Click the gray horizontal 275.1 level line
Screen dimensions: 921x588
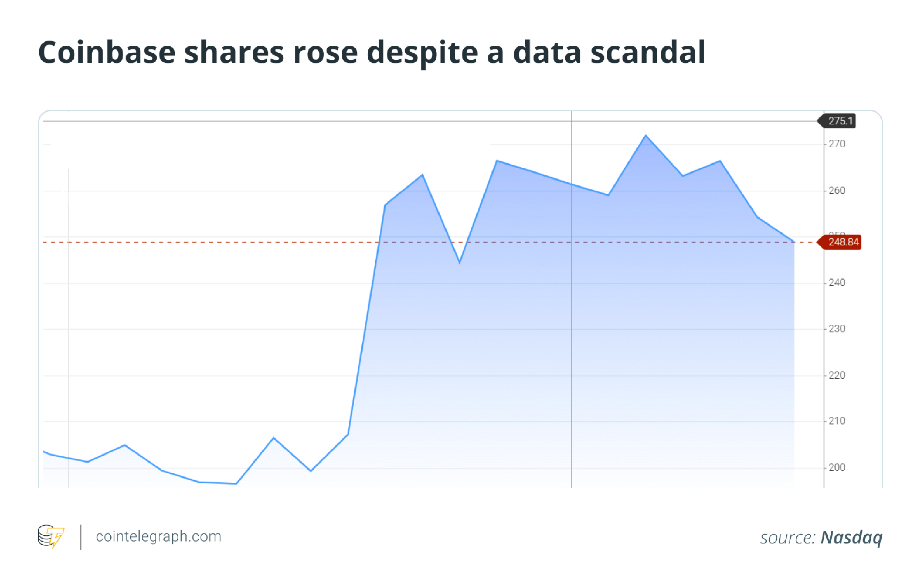[306, 121]
